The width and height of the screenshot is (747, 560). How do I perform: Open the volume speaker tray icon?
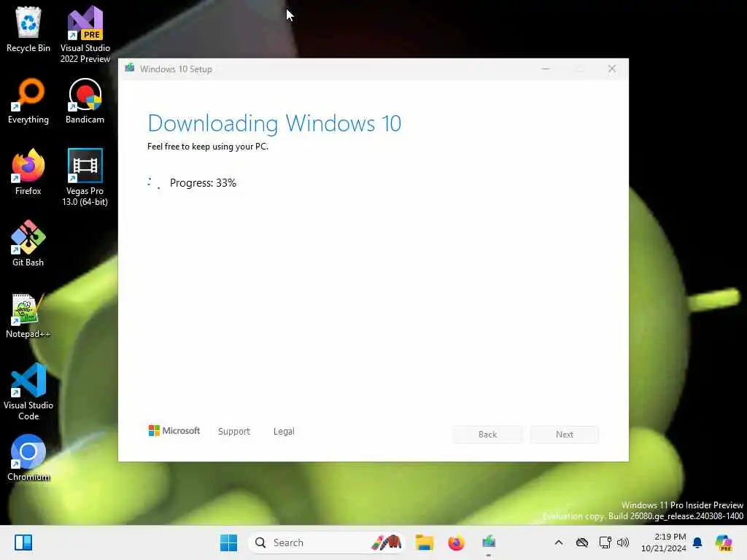(623, 542)
